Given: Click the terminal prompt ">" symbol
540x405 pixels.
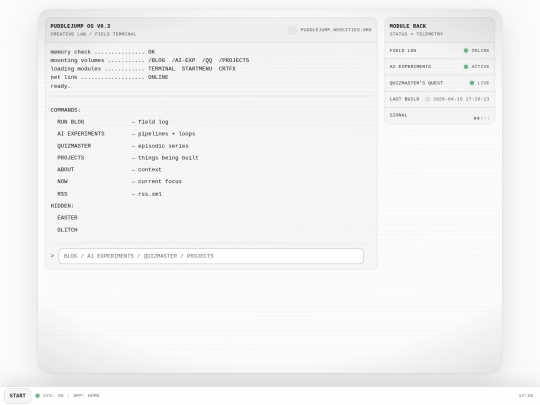Looking at the screenshot, I should click(x=52, y=256).
